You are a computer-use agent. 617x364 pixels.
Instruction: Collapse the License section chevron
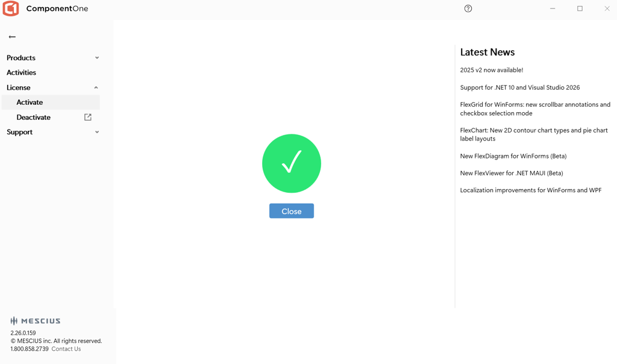[x=96, y=87]
